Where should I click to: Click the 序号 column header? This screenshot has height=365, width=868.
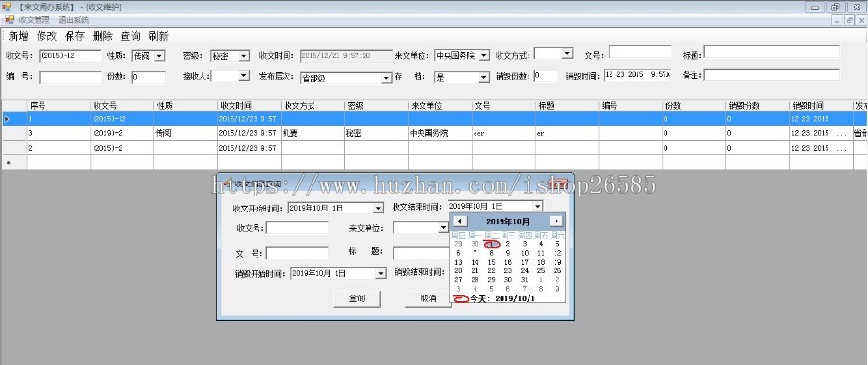tap(59, 106)
